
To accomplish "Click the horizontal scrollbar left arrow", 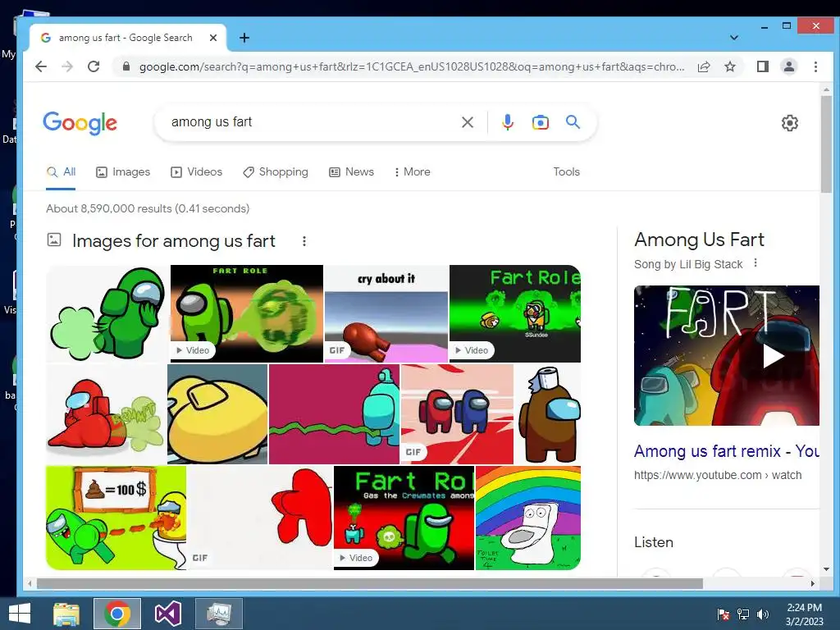I will (30, 583).
